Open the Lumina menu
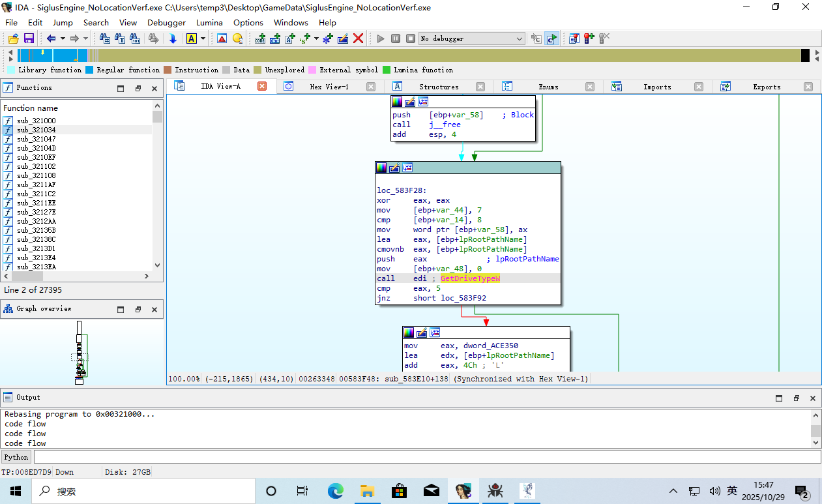The height and width of the screenshot is (504, 822). pyautogui.click(x=209, y=23)
